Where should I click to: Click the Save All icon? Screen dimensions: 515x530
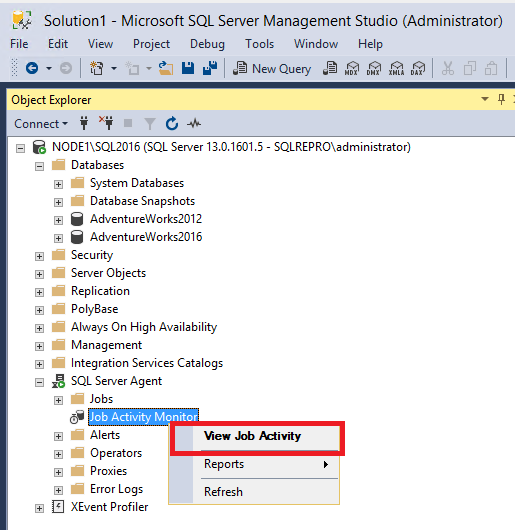tap(210, 68)
